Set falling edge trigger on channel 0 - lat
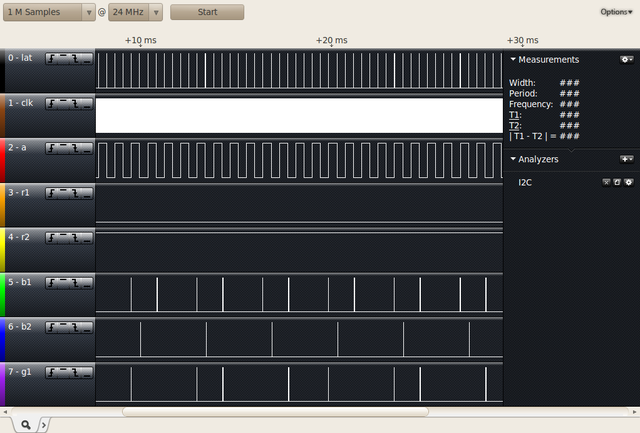640x433 pixels. pyautogui.click(x=75, y=59)
